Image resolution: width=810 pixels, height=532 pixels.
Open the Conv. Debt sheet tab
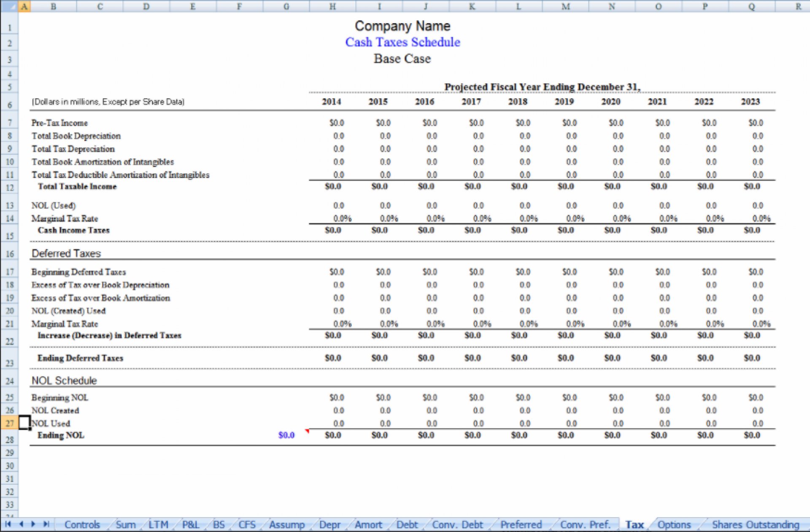[x=458, y=524]
